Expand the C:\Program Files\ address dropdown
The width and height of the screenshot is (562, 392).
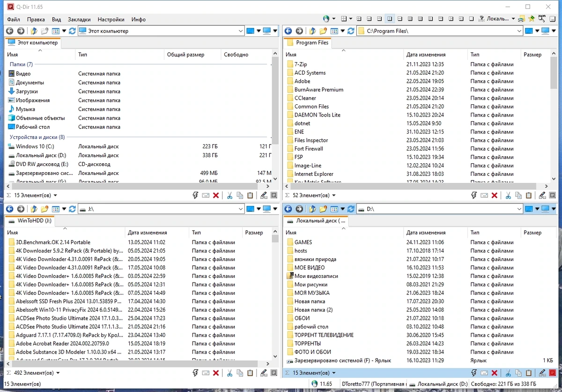pos(519,31)
